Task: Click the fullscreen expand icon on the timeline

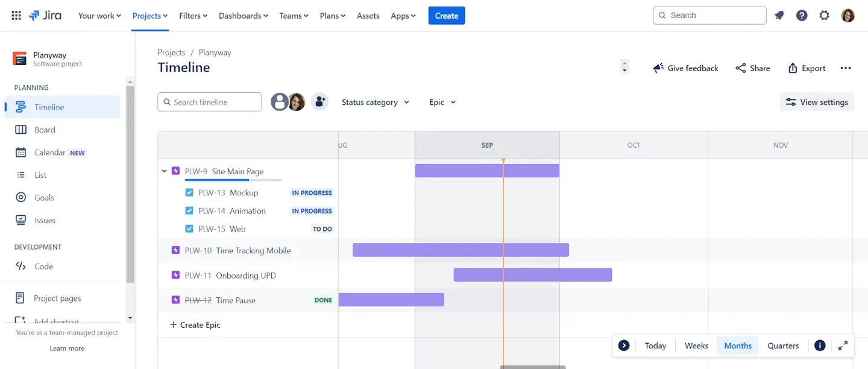Action: (x=843, y=345)
